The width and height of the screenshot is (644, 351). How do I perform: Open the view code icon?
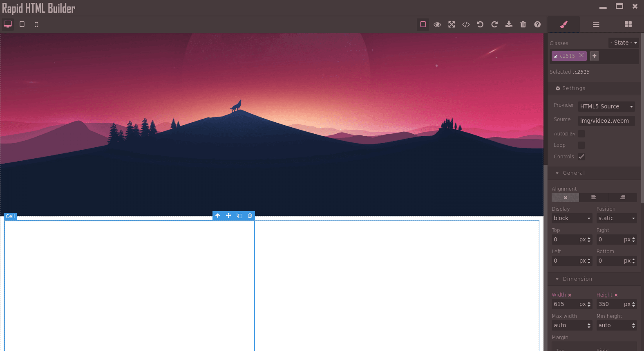[x=466, y=25]
